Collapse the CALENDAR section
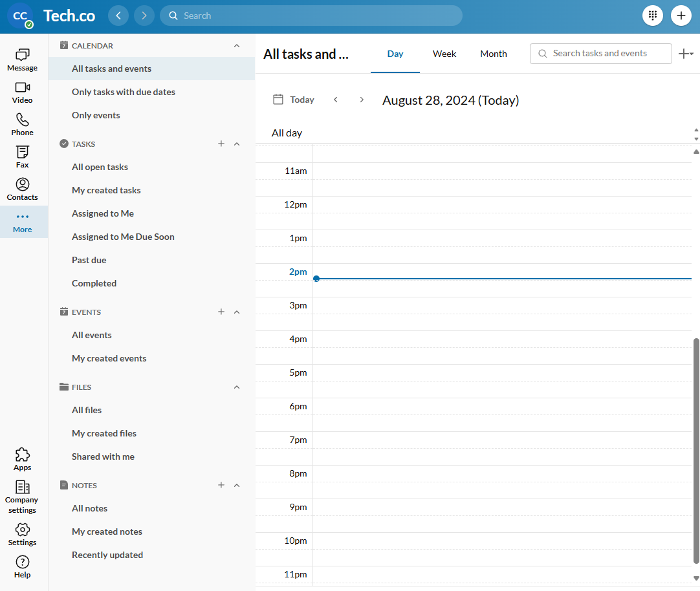This screenshot has width=700, height=591. pyautogui.click(x=237, y=45)
